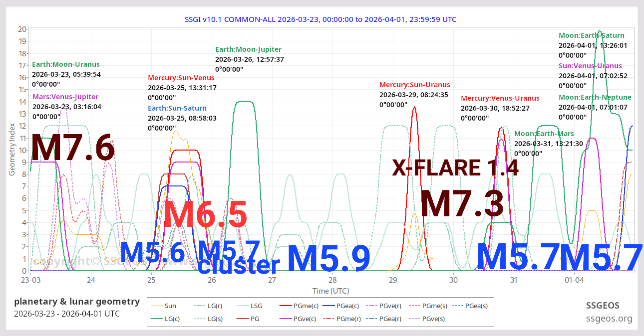Click the X-FLARE 1.4 annotation
This screenshot has width=644, height=336.
455,168
